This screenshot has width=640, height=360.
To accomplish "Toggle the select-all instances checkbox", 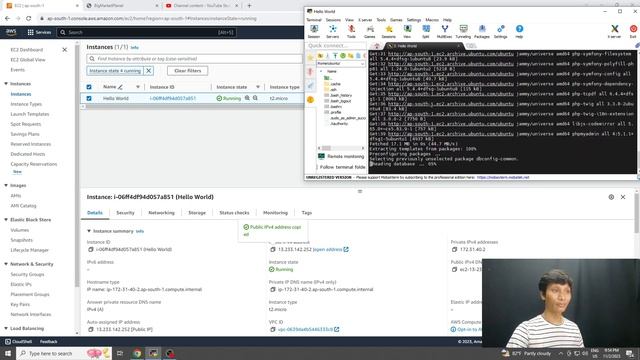I will click(x=89, y=87).
